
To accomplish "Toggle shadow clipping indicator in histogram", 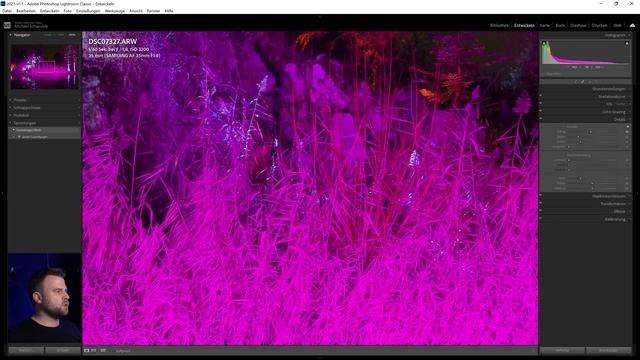I will coord(544,43).
